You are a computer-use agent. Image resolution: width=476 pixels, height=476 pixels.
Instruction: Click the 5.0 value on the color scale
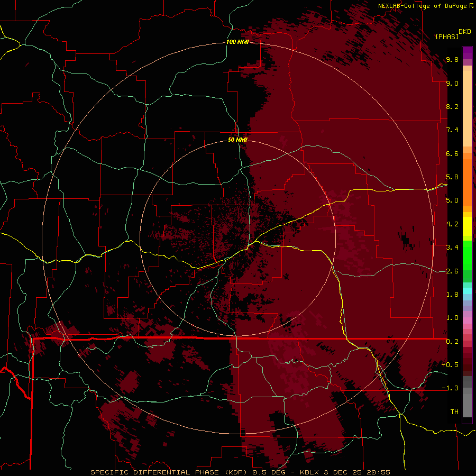[452, 200]
